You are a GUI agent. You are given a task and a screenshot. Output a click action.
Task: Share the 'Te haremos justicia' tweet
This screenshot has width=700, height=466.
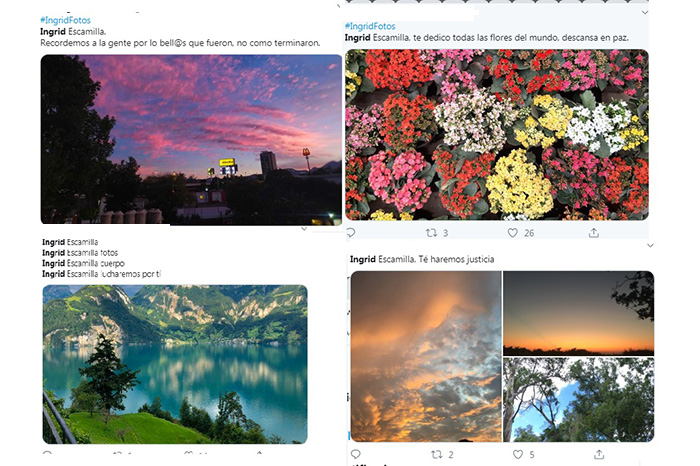click(599, 454)
